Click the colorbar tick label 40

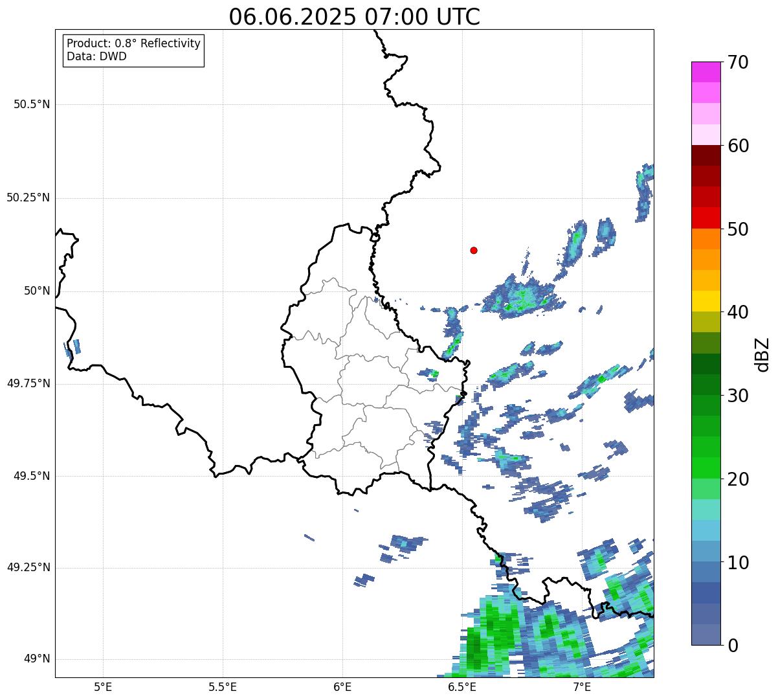pos(738,312)
